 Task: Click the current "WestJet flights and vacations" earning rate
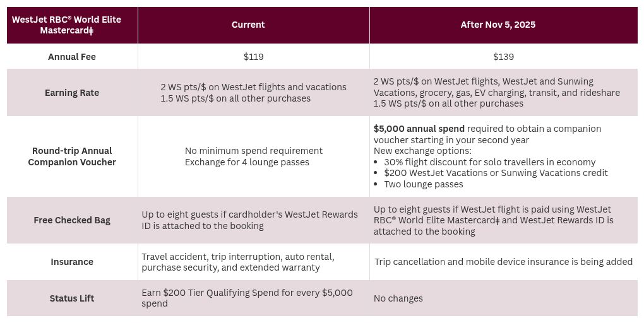point(253,87)
